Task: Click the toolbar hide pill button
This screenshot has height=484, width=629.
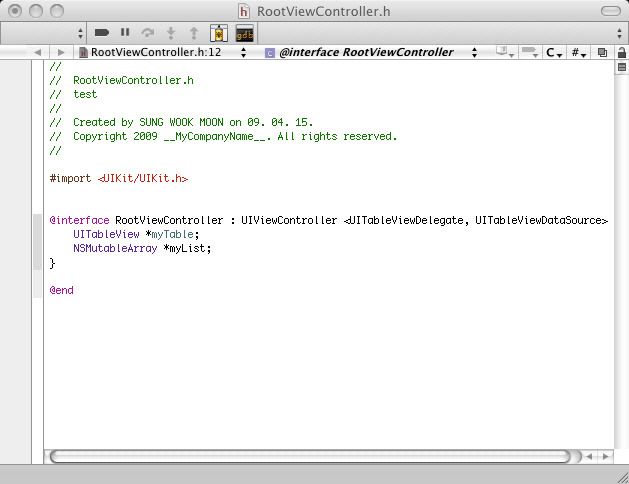Action: click(611, 11)
